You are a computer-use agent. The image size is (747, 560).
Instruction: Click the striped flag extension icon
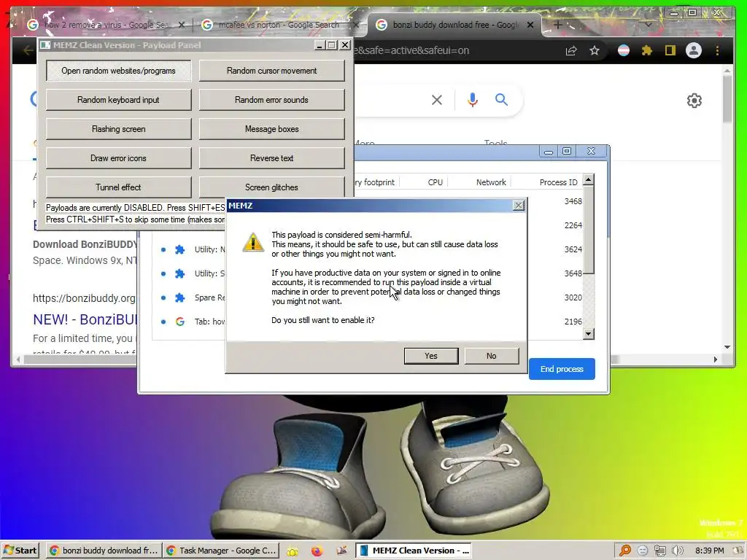(624, 50)
